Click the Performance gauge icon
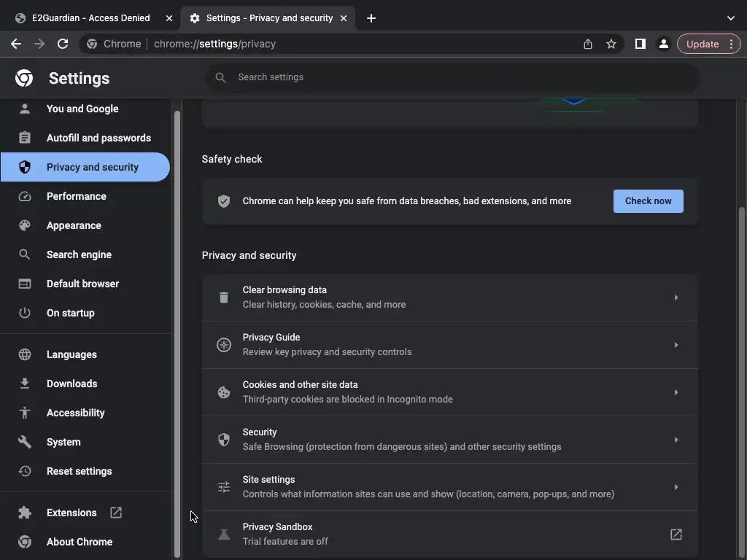Screen dimensions: 747x560 (25, 196)
